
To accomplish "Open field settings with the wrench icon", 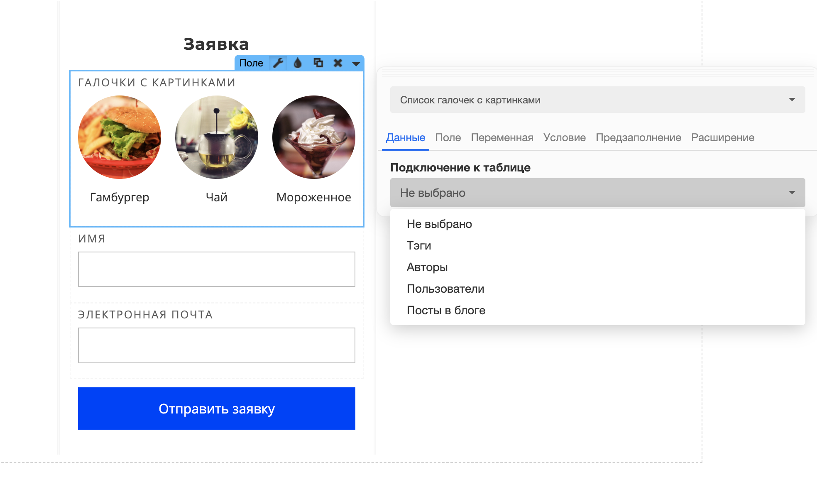I will (278, 63).
